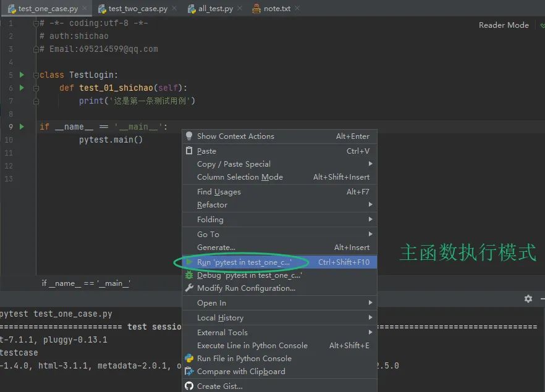Click 'pytest test_one_case.py' console output line
Image resolution: width=545 pixels, height=392 pixels.
point(56,314)
